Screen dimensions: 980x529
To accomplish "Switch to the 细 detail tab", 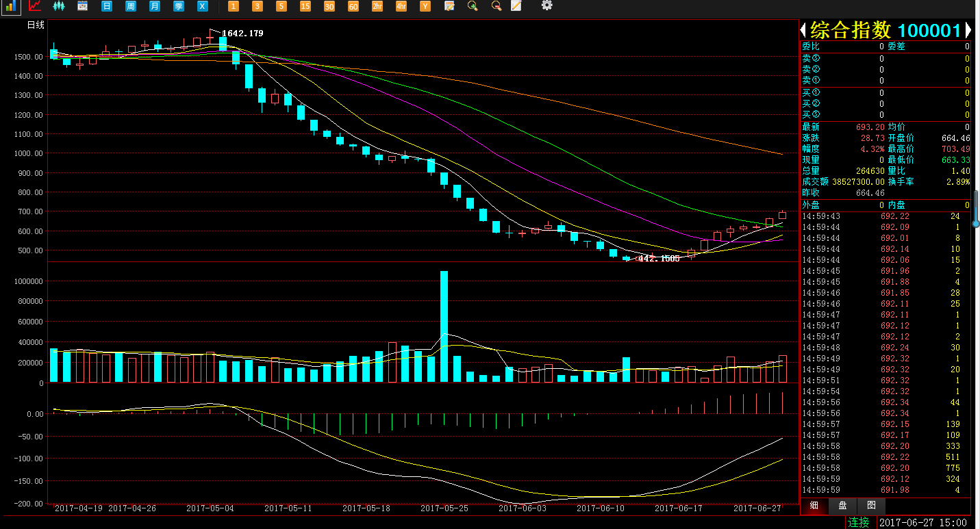I will coord(814,506).
